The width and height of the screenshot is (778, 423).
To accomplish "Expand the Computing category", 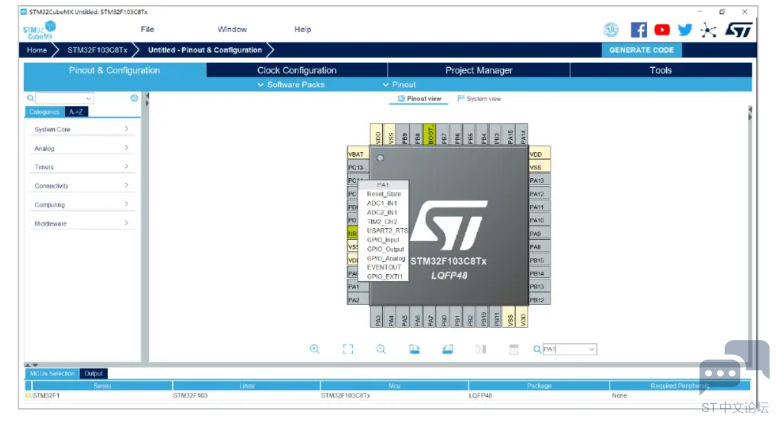I will point(80,204).
